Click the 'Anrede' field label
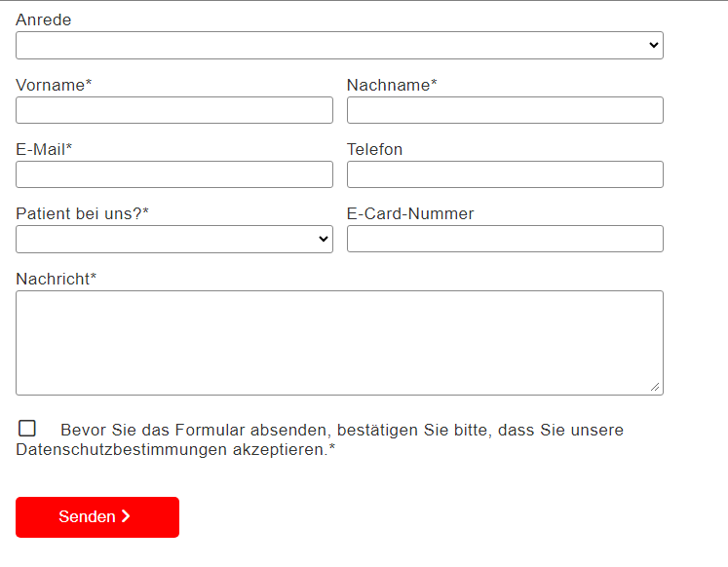This screenshot has height=567, width=728. point(44,19)
